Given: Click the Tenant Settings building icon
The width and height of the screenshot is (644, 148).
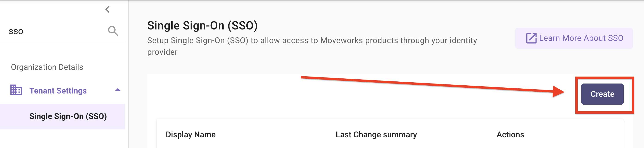Looking at the screenshot, I should (16, 90).
